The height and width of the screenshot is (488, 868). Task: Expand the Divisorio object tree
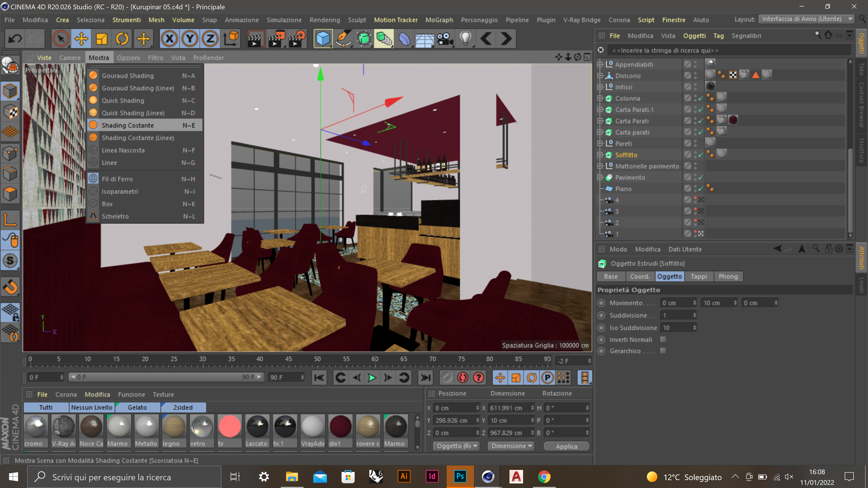(600, 76)
